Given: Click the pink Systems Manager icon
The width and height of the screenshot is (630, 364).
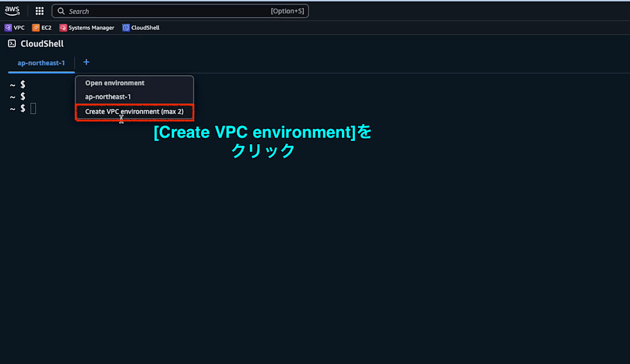Looking at the screenshot, I should (63, 28).
